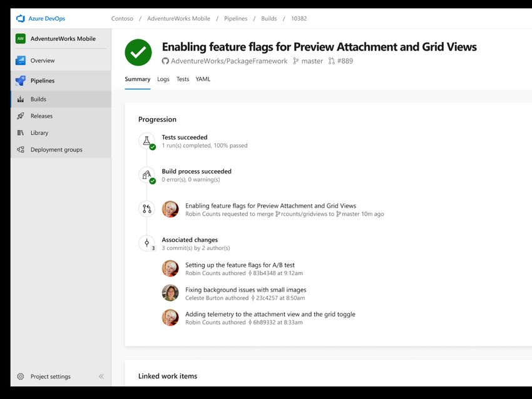This screenshot has height=399, width=532.
Task: Open Releases in the sidebar menu
Action: [x=61, y=116]
